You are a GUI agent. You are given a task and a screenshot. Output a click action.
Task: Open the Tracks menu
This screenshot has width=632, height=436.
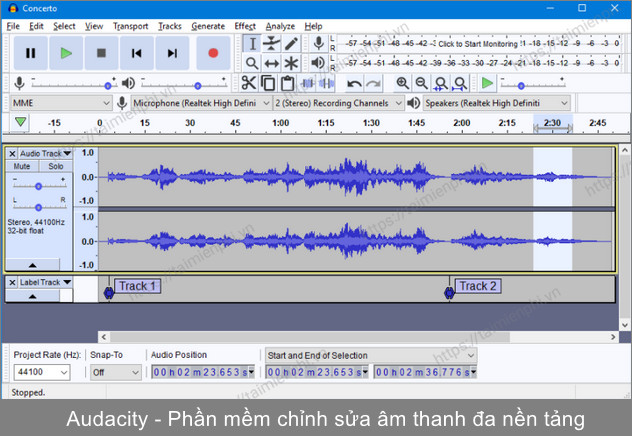pos(170,26)
